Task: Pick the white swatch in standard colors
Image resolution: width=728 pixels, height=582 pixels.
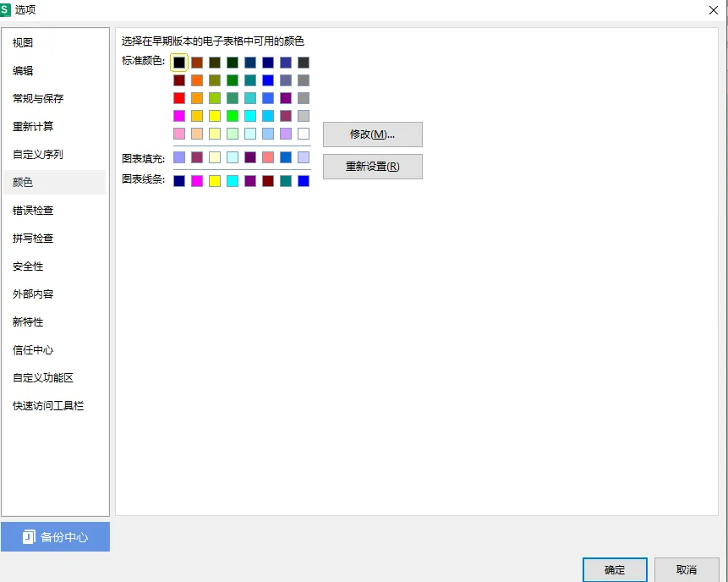Action: [304, 134]
